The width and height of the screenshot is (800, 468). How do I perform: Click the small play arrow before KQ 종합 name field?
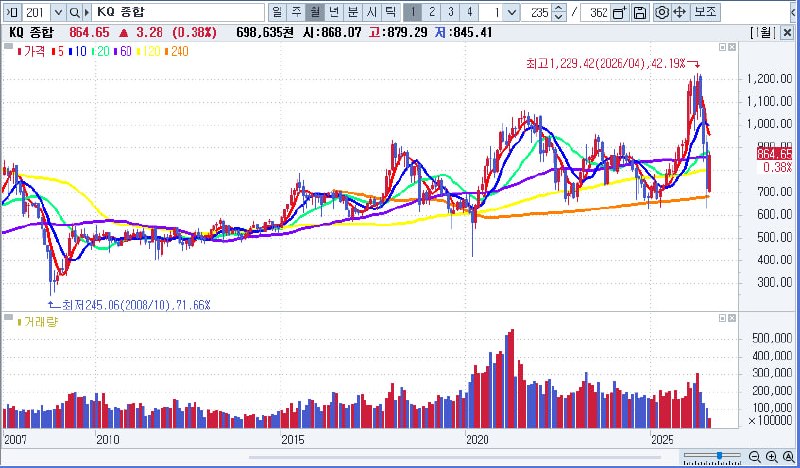click(87, 13)
